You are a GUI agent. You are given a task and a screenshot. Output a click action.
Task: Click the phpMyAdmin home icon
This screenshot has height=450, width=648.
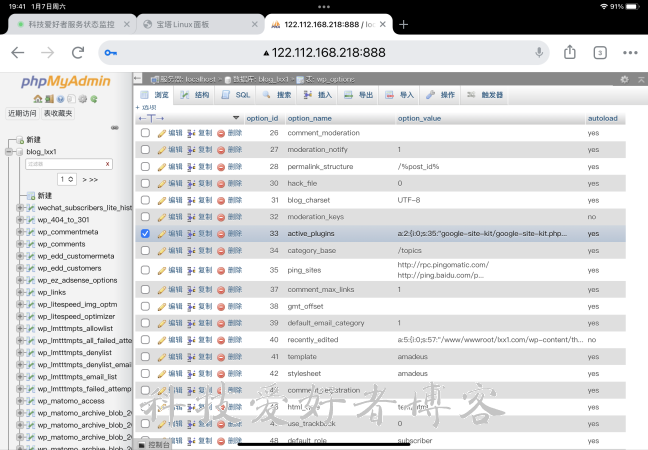(x=38, y=99)
